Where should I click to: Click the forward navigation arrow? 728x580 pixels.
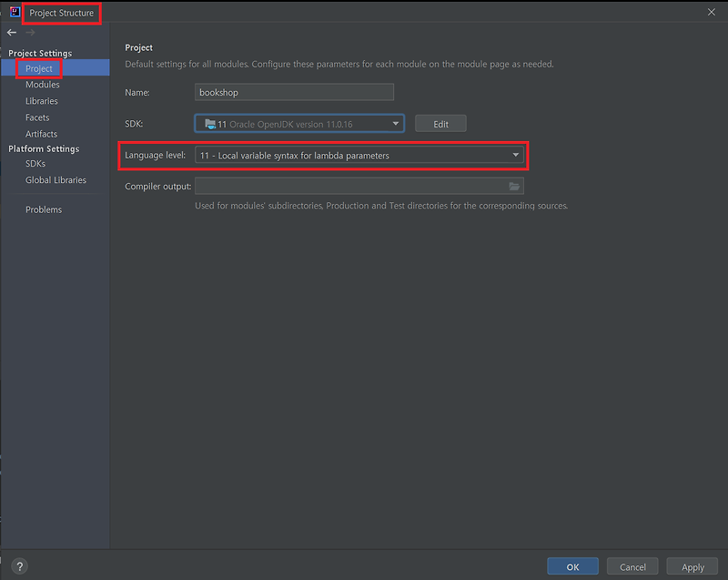(30, 32)
